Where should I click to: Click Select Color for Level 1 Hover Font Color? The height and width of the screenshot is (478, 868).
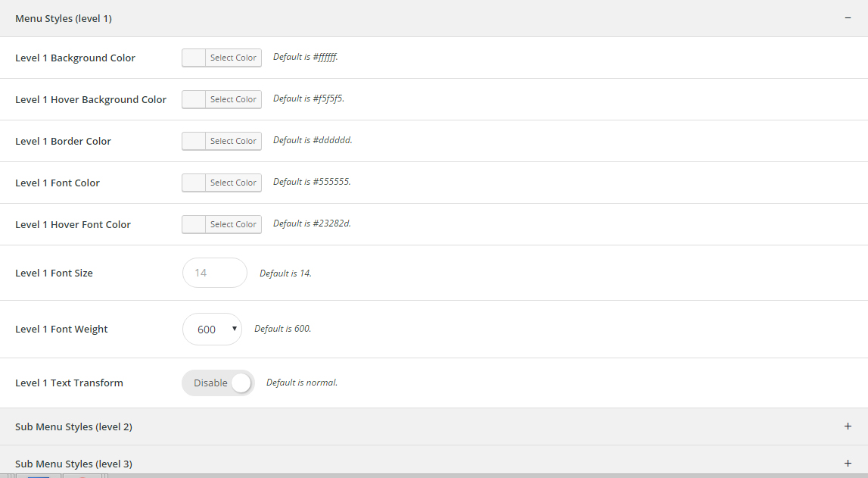(x=233, y=223)
